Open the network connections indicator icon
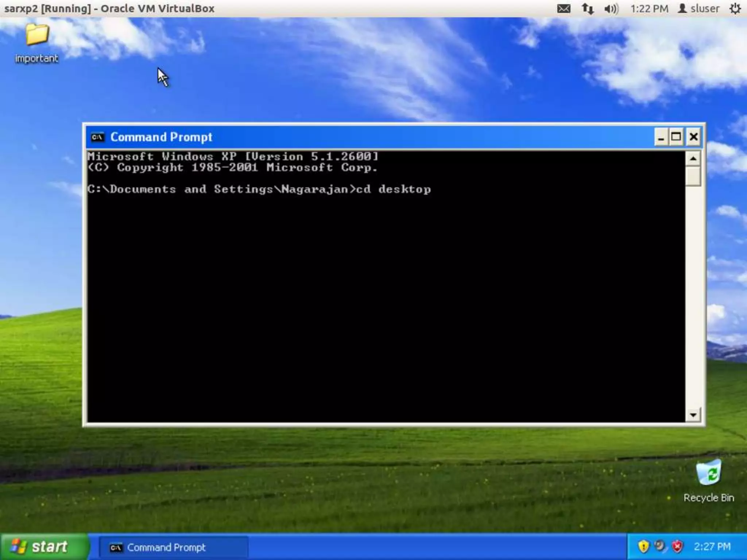Image resolution: width=747 pixels, height=560 pixels. (587, 8)
